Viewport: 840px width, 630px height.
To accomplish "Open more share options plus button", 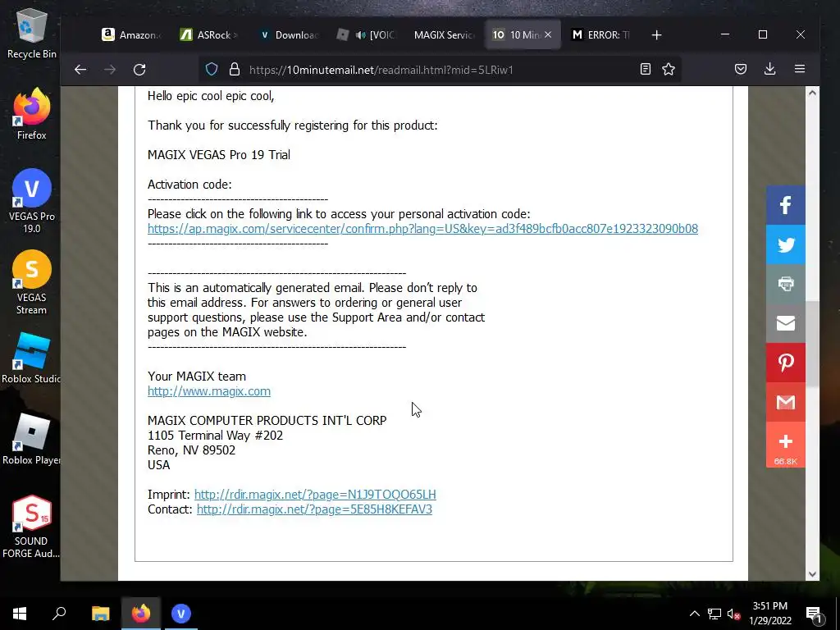I will coord(785,444).
